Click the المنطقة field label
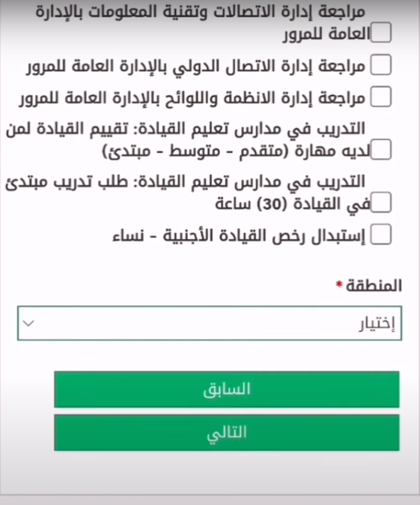The width and height of the screenshot is (420, 505). tap(374, 285)
